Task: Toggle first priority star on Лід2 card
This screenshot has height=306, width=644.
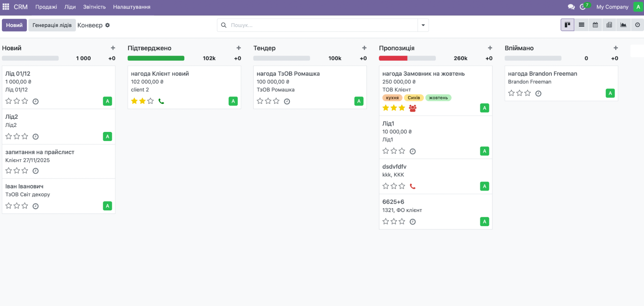Action: point(9,136)
